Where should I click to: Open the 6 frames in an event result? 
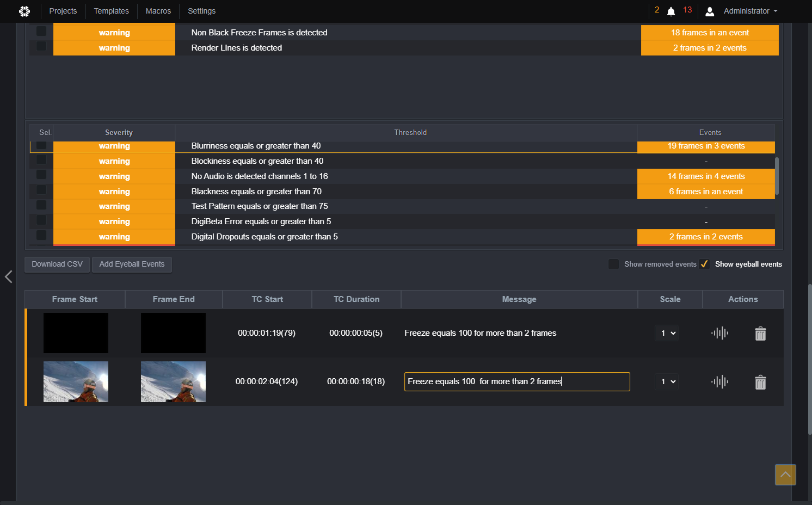point(706,192)
